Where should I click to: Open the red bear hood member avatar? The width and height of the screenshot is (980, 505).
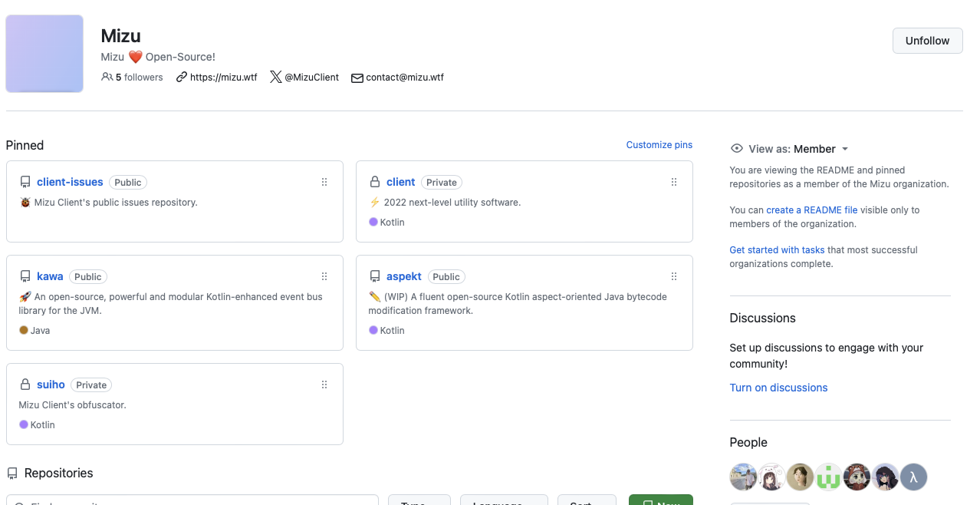857,477
